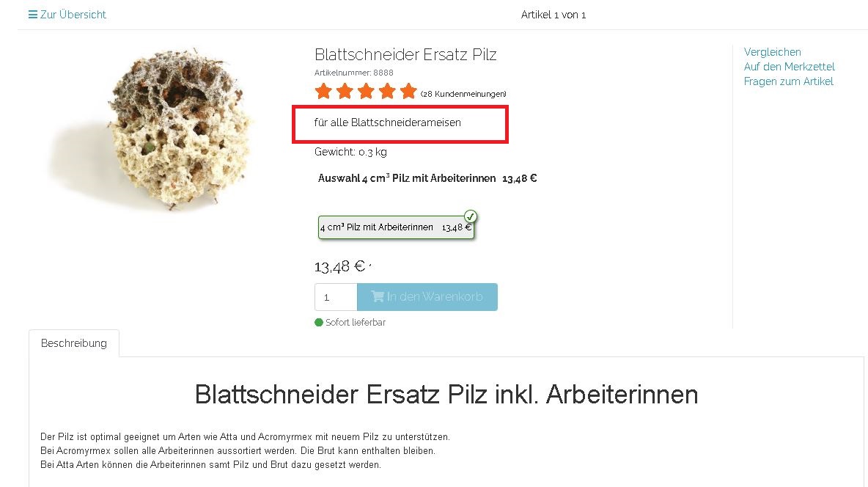Click the 'für alle Blattschneiderameisen' text

[x=388, y=122]
